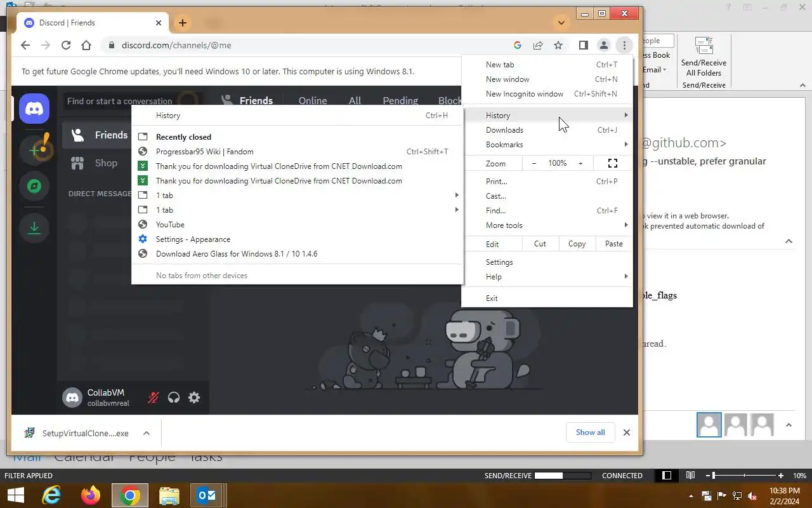Viewport: 812px width, 508px height.
Task: Click Cut in the Edit row
Action: tap(540, 244)
